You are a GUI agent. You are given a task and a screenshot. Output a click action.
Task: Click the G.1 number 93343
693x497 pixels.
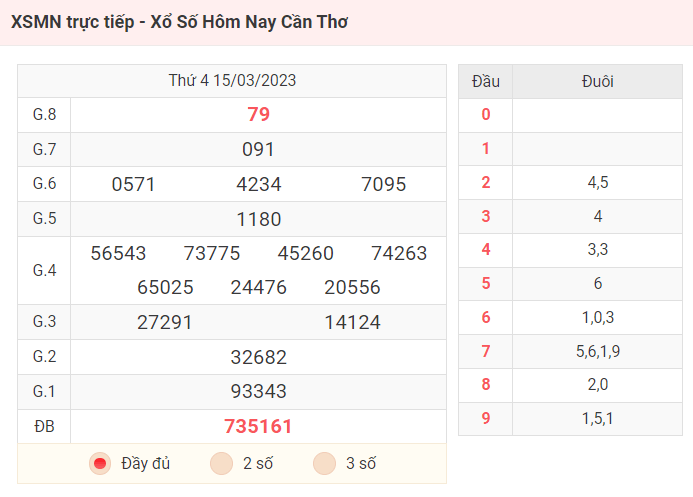coord(259,391)
